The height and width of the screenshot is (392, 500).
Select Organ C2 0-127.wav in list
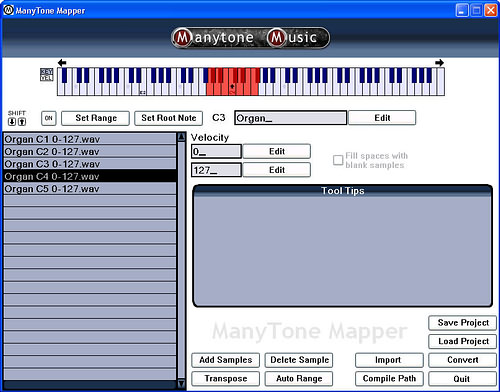click(x=90, y=152)
